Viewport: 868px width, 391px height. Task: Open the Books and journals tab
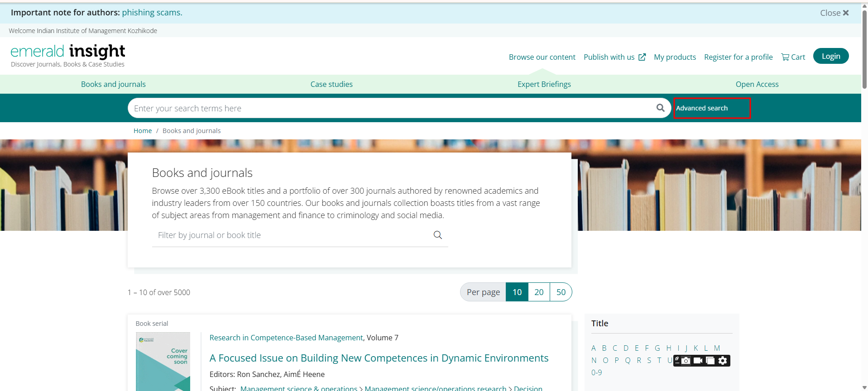point(113,84)
